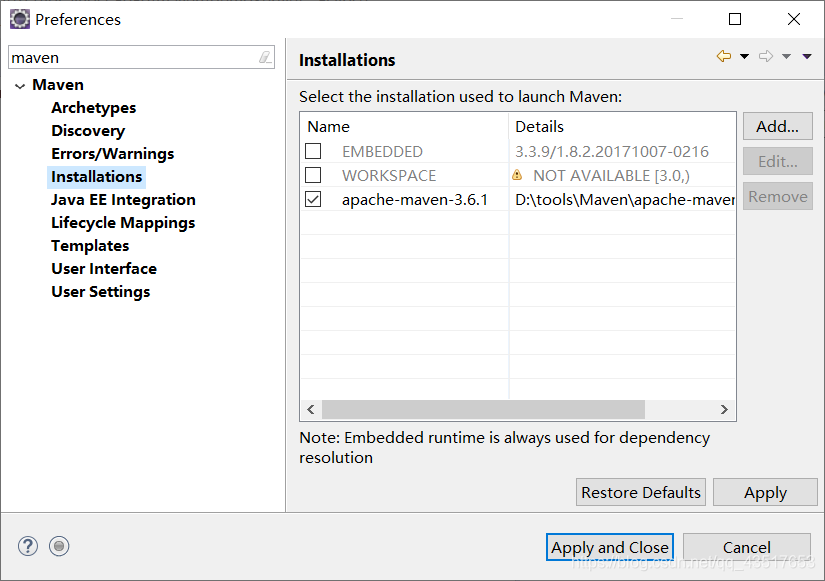
Task: Open Lifecycle Mappings page
Action: pos(123,223)
